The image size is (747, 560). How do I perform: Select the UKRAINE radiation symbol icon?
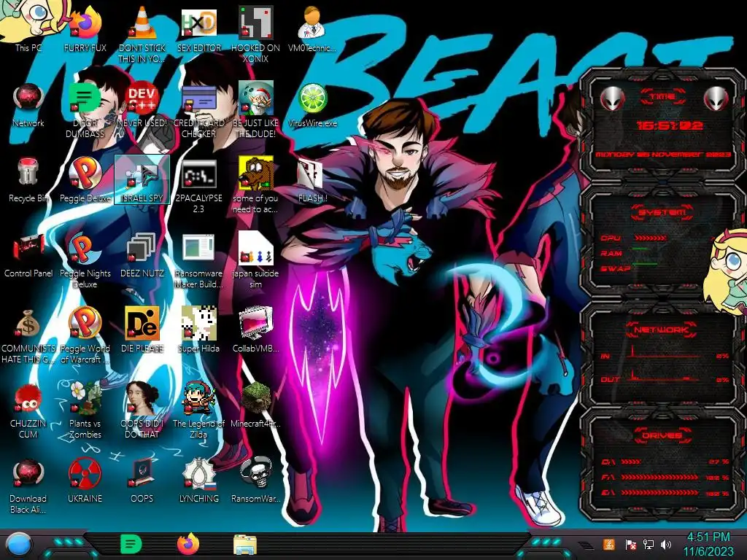pos(85,480)
